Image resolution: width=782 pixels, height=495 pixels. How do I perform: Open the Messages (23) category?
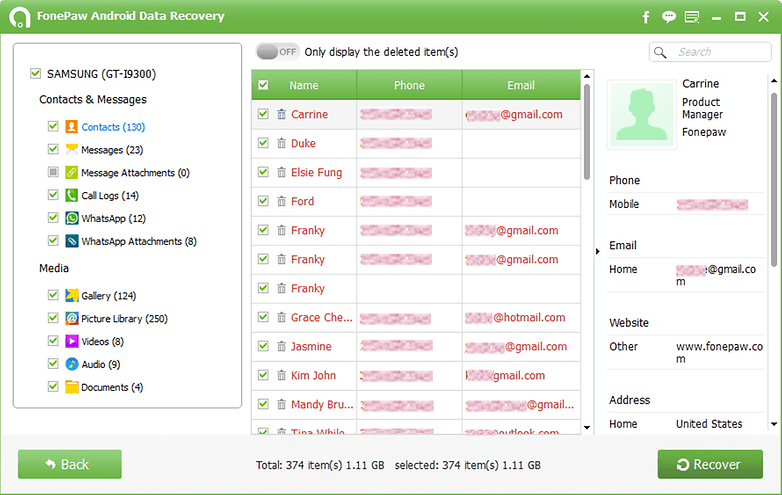pos(112,150)
